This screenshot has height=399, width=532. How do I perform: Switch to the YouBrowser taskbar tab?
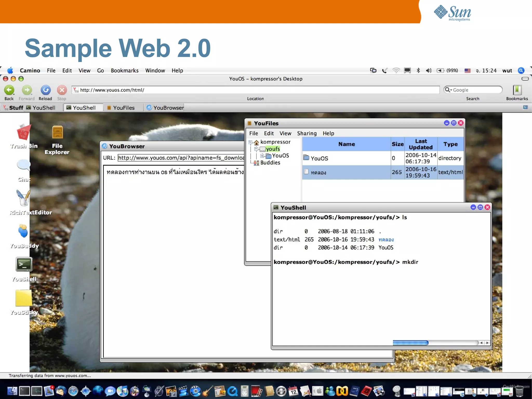(x=165, y=108)
